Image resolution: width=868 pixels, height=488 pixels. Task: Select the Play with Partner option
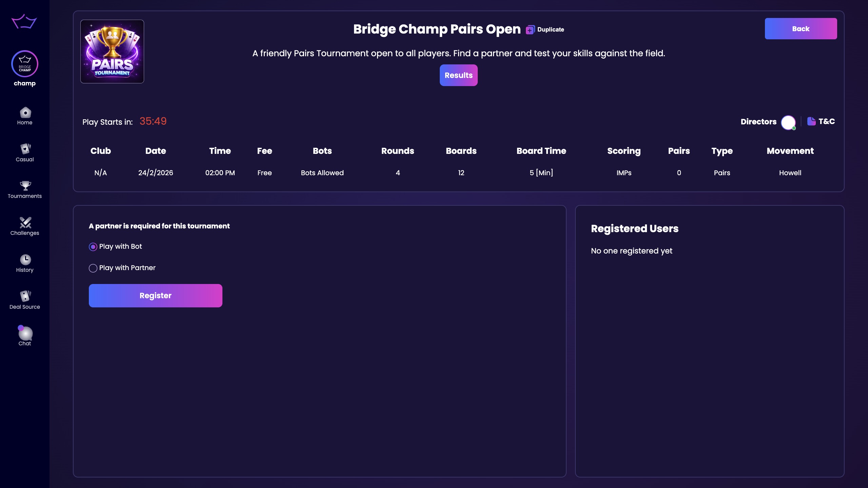click(92, 268)
